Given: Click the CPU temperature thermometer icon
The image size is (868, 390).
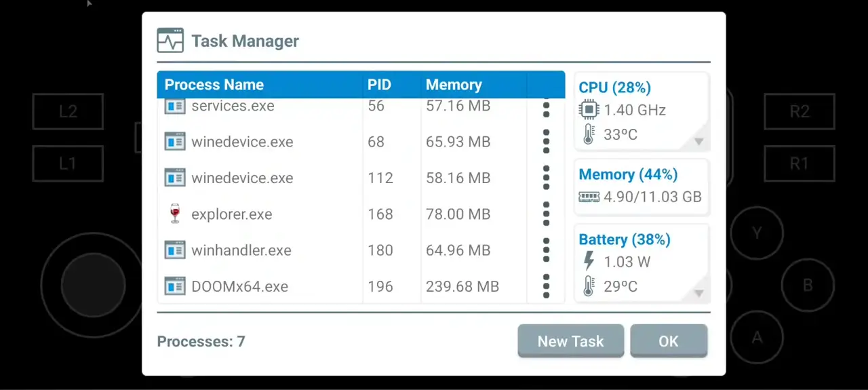Looking at the screenshot, I should [589, 134].
